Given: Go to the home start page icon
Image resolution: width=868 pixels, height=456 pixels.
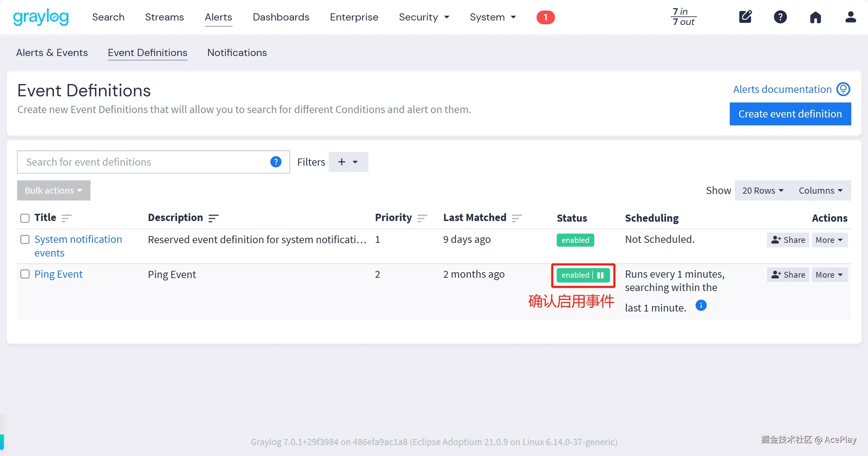Looking at the screenshot, I should pyautogui.click(x=815, y=17).
